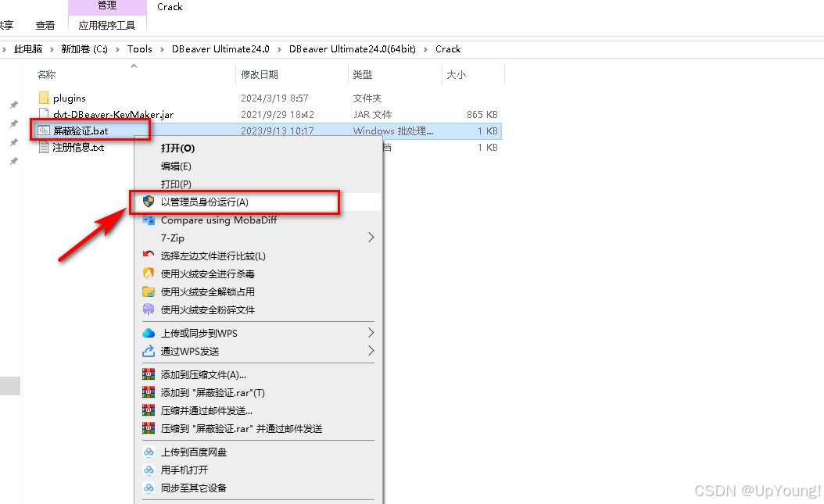Expand the 上传或同步到WPS submenu arrow

371,333
